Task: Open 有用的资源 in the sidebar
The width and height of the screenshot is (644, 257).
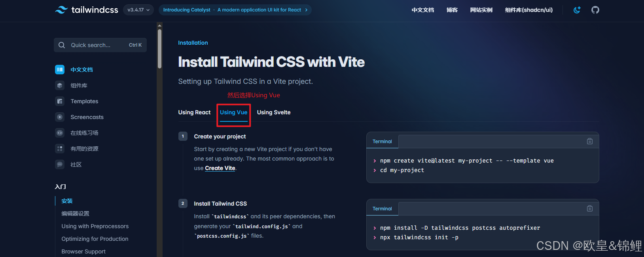Action: click(x=84, y=149)
